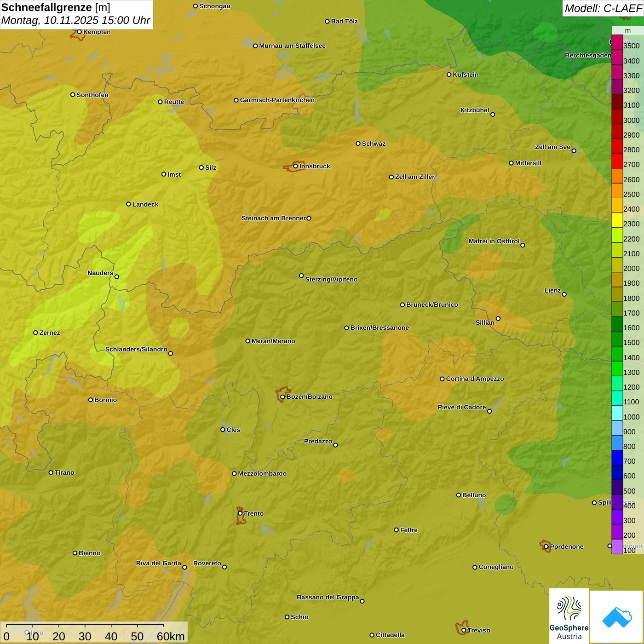Pick the Kufstein city marker
This screenshot has height=644, width=644.
pos(449,75)
